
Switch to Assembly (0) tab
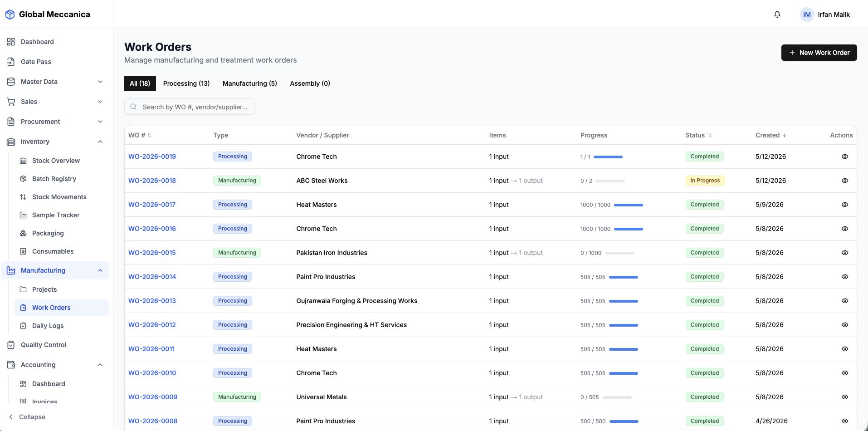pos(310,83)
